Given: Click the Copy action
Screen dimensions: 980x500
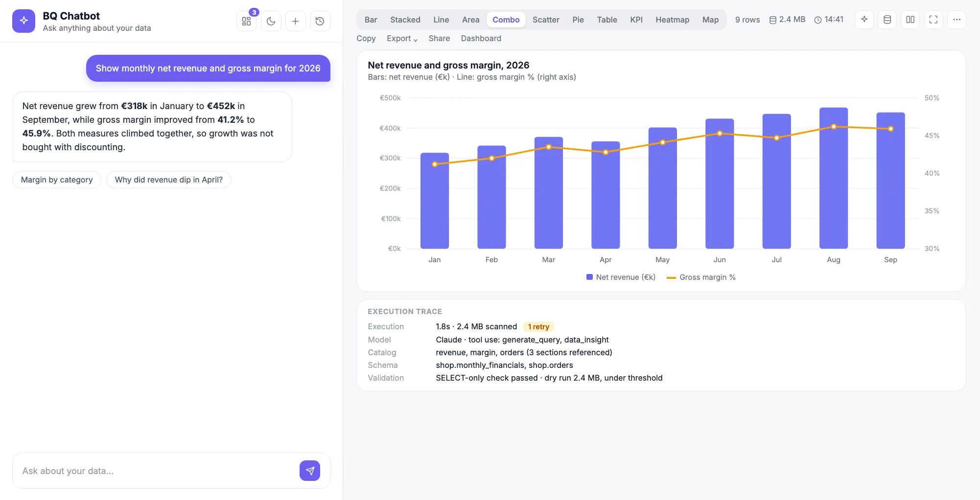Looking at the screenshot, I should pos(366,38).
